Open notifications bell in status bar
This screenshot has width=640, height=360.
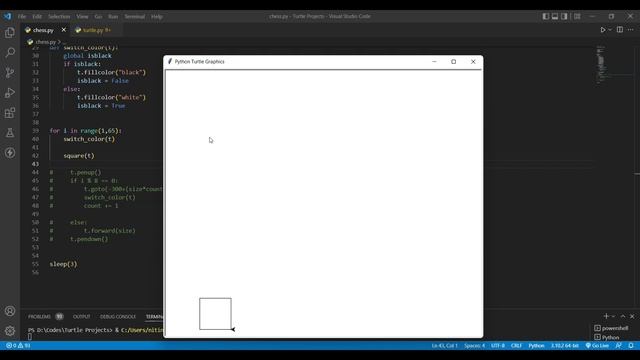tap(631, 346)
